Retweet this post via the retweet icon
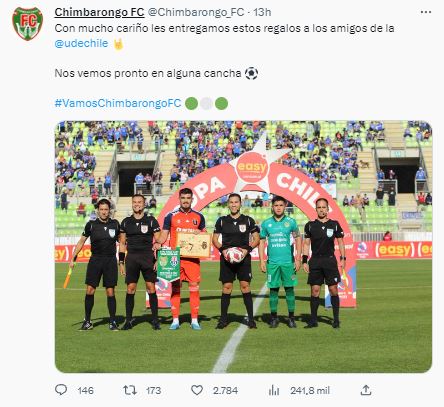The height and width of the screenshot is (407, 444). pos(130,390)
